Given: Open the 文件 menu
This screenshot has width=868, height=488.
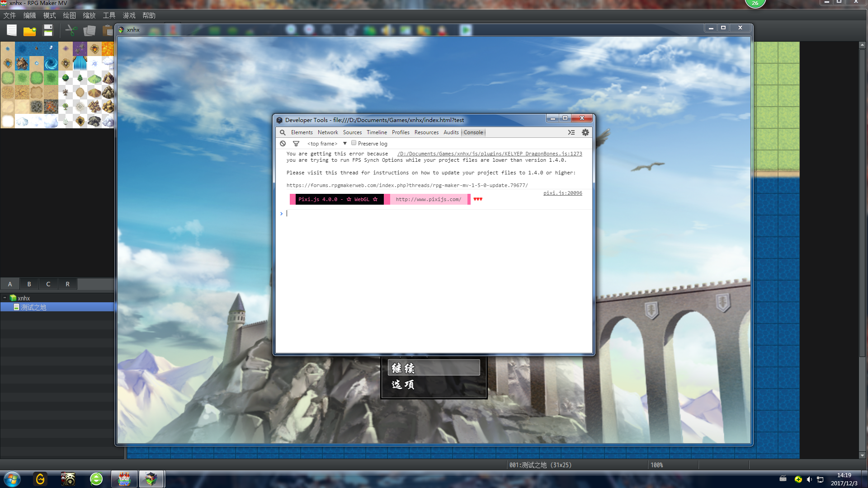Looking at the screenshot, I should (x=10, y=15).
